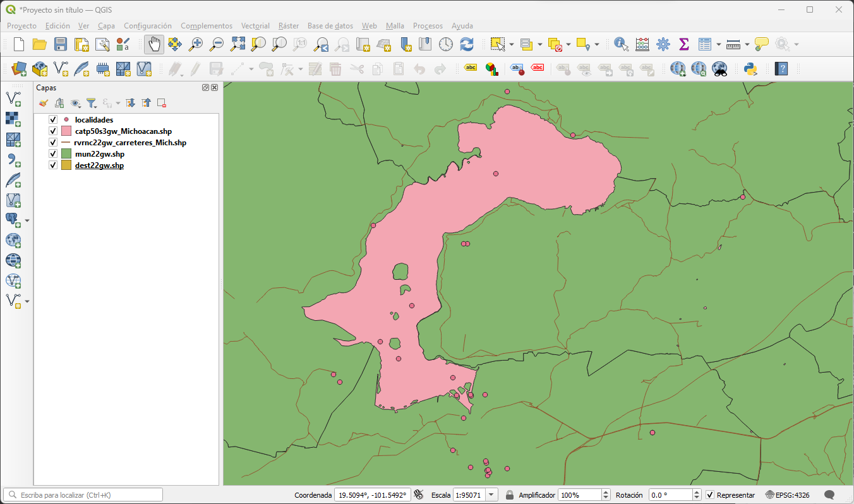Click the green swatch of mun22gw layer
Viewport: 854px width, 504px height.
click(66, 154)
